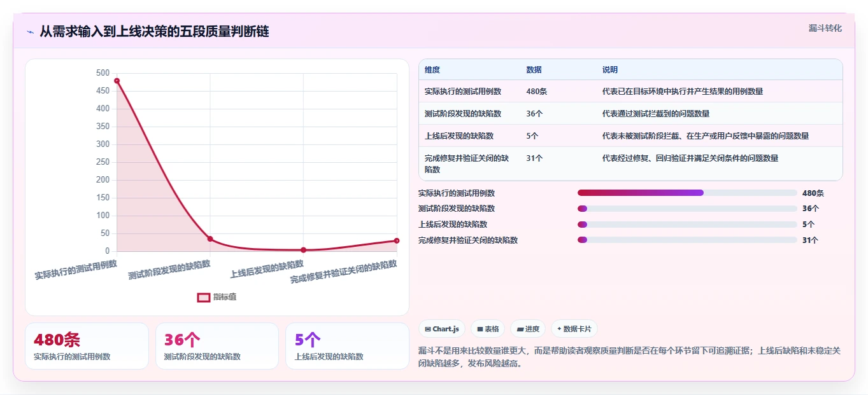The width and height of the screenshot is (868, 395).
Task: Click the title 从需求输入到上线决策的五段质量判断链
Action: click(154, 31)
